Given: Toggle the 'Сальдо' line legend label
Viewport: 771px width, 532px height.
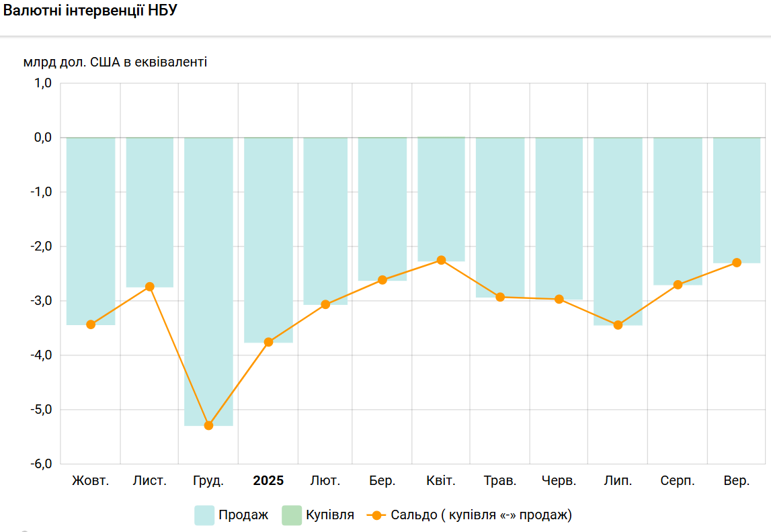Looking at the screenshot, I should [481, 515].
